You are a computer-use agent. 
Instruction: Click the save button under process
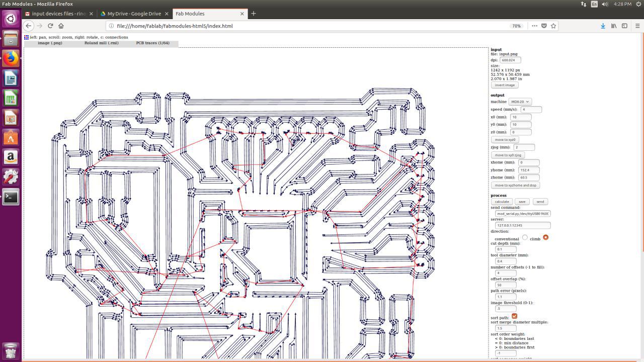[x=522, y=202]
